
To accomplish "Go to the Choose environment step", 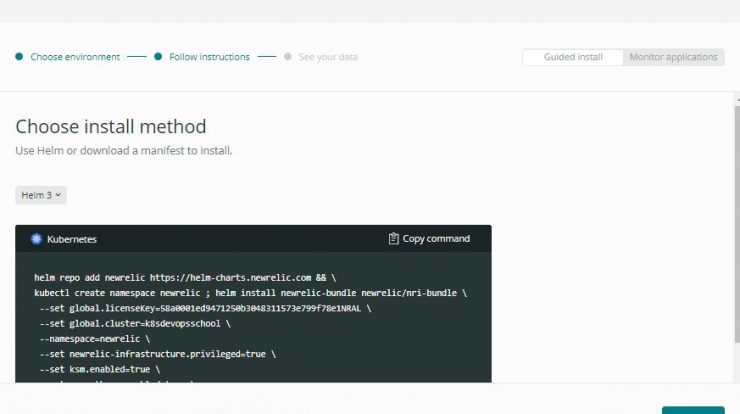I will pyautogui.click(x=75, y=57).
